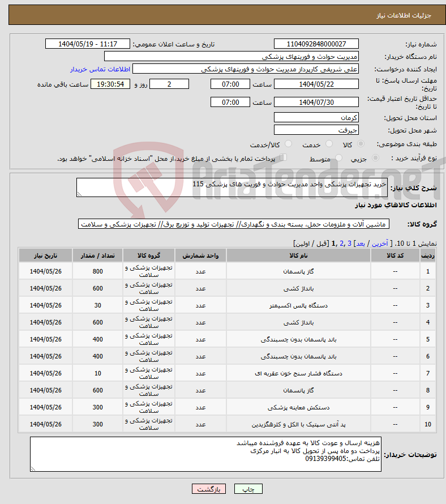This screenshot has width=446, height=504.
Task: Click the نام کالا column header
Action: pos(298,255)
